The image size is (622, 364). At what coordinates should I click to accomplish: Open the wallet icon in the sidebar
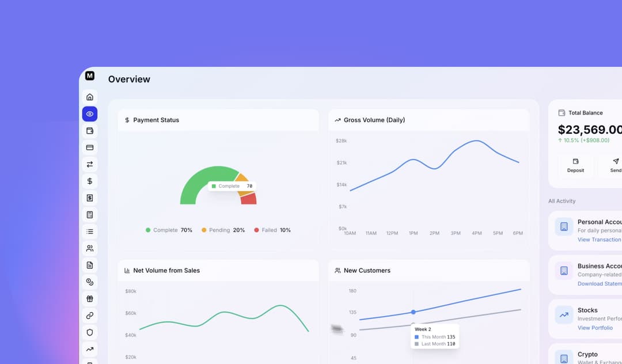89,131
